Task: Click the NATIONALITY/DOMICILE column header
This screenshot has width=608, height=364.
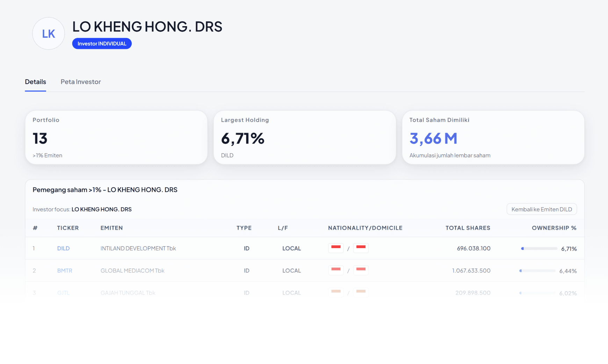Action: tap(365, 228)
